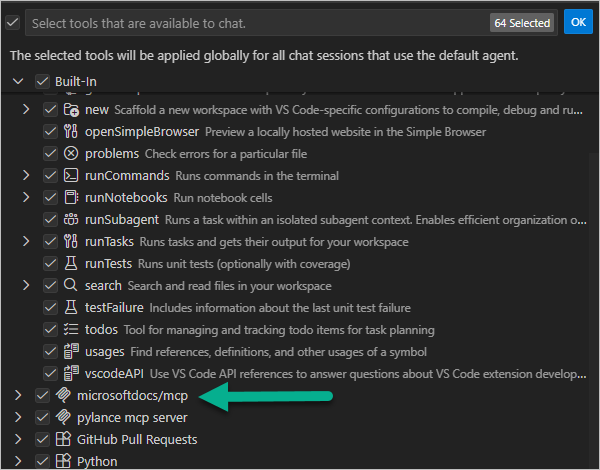Uncheck the Built-In tools checkbox
Viewport: 600px width, 470px height.
(42, 81)
